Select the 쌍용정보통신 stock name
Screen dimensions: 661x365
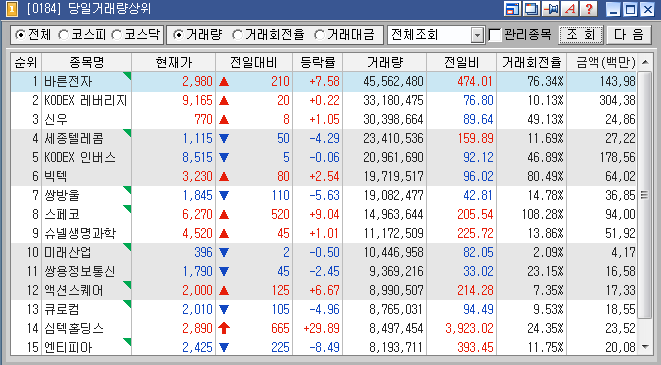pos(80,271)
